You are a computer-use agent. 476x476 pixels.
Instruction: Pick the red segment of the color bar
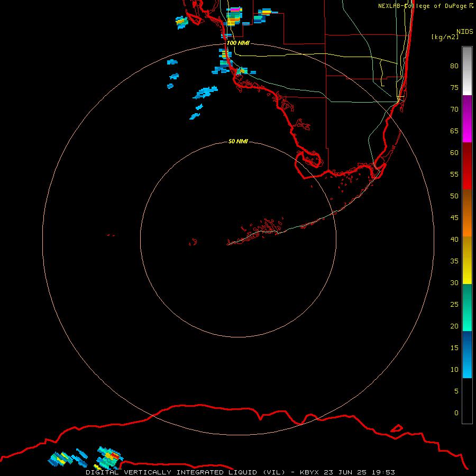point(467,166)
